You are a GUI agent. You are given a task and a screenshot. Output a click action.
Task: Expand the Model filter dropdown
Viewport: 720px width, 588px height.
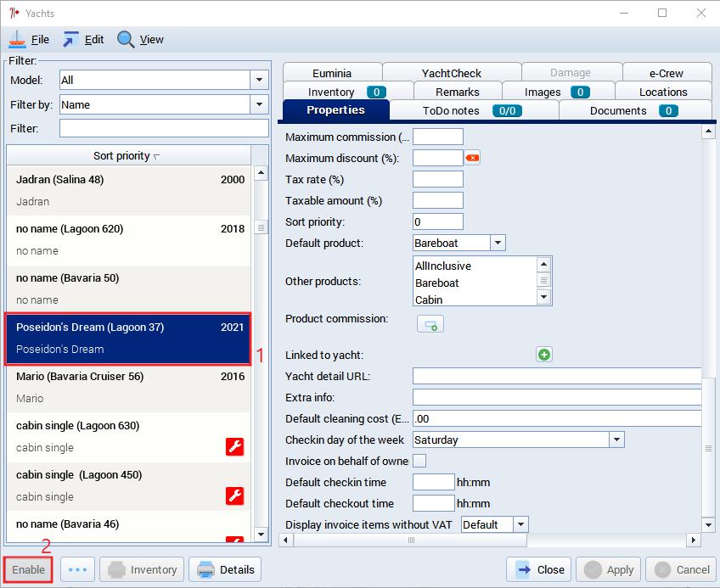point(259,80)
